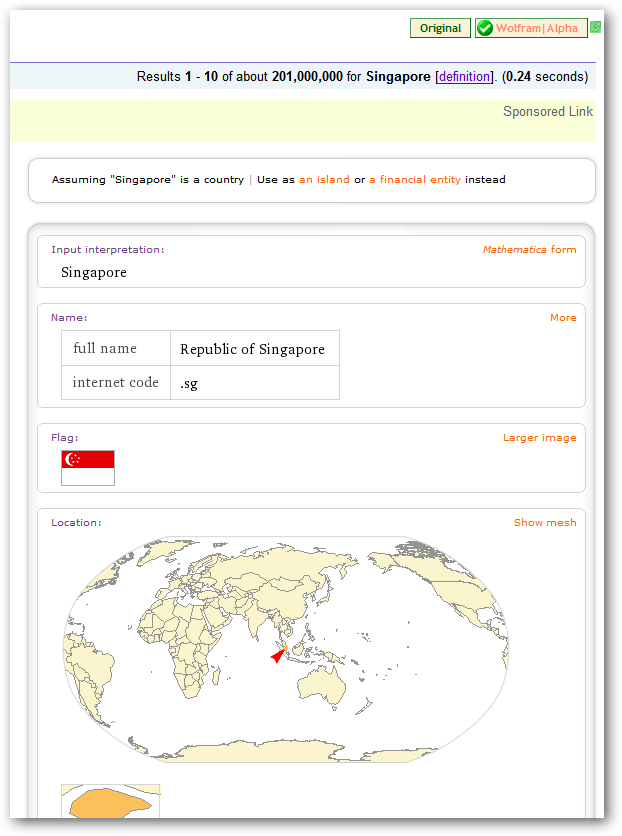Click the small orange map thumbnail at the bottom
The width and height of the screenshot is (622, 836).
click(110, 800)
